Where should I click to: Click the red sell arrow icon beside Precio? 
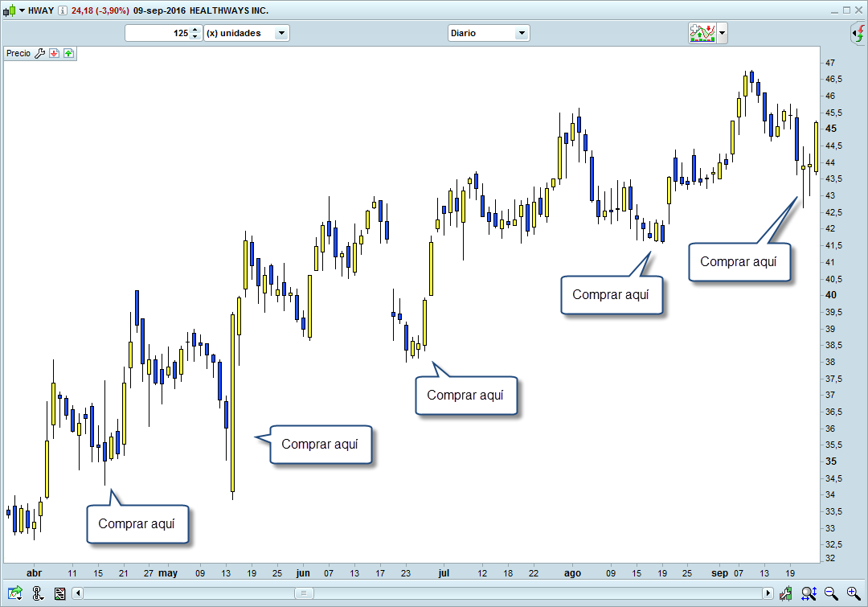(x=54, y=53)
